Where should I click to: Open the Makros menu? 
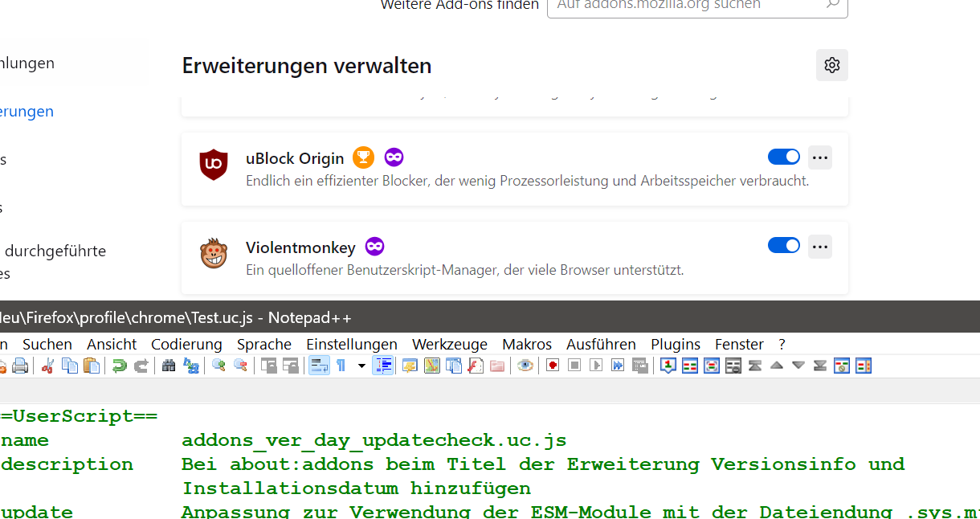coord(527,344)
